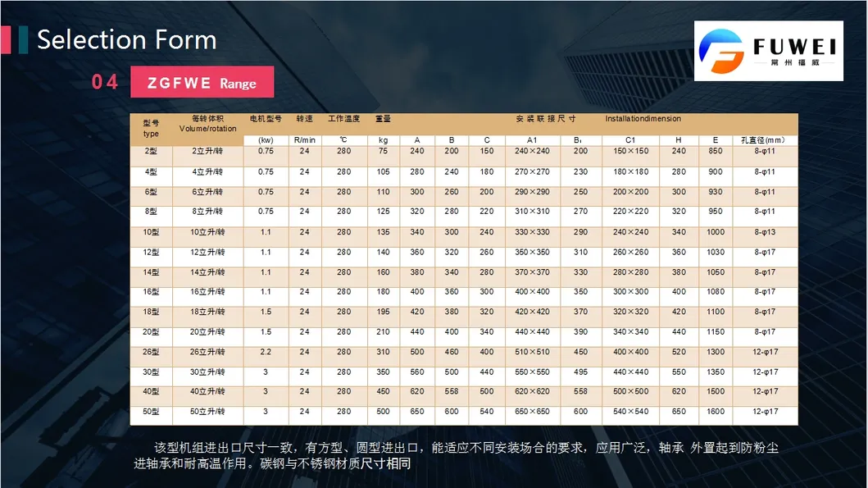Click the Selection Form slide title
Screen dimensions: 868x488
126,39
